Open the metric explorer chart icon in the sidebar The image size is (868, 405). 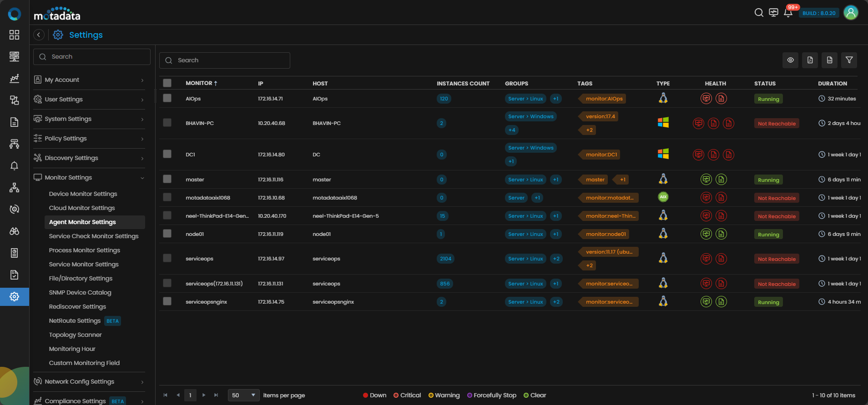pyautogui.click(x=15, y=79)
